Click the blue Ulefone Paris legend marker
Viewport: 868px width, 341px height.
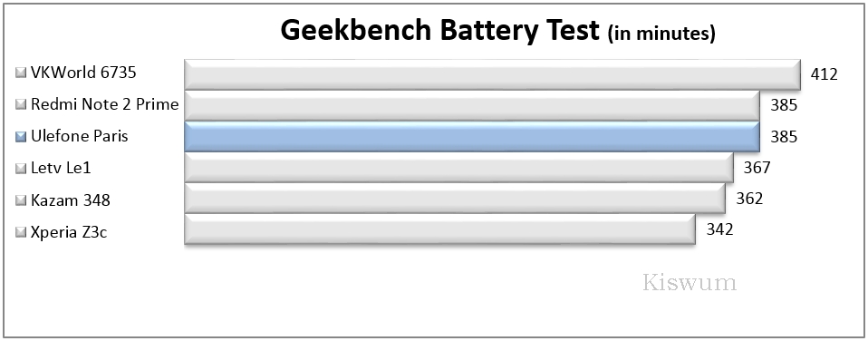tap(22, 136)
